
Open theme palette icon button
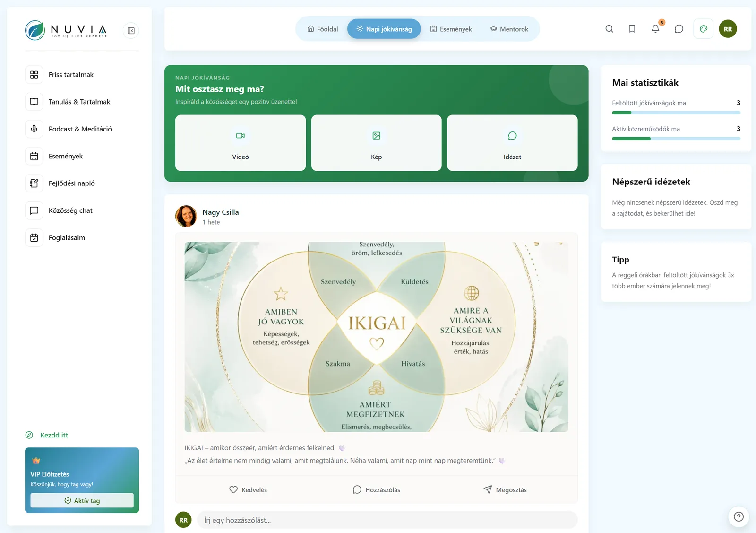[x=704, y=29]
